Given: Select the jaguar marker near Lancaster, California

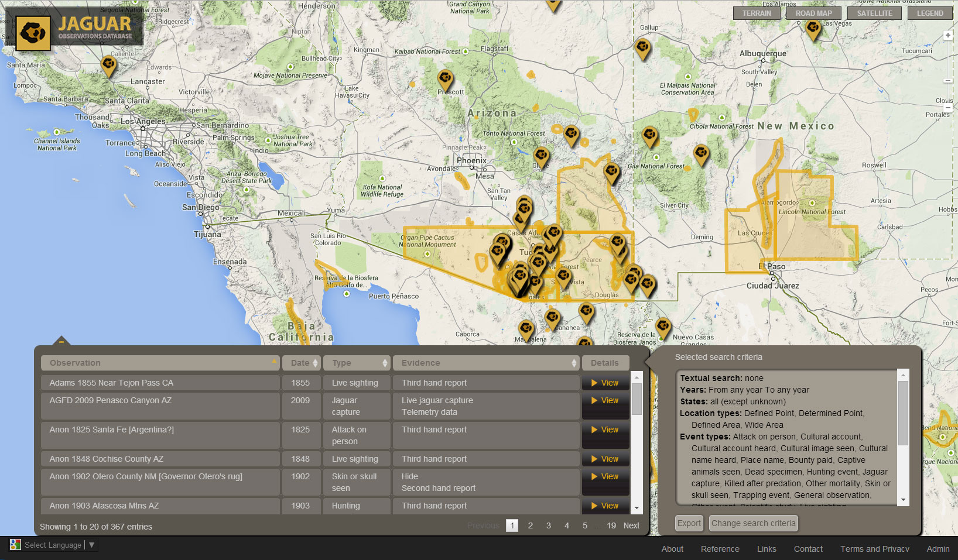Looking at the screenshot, I should pos(108,66).
